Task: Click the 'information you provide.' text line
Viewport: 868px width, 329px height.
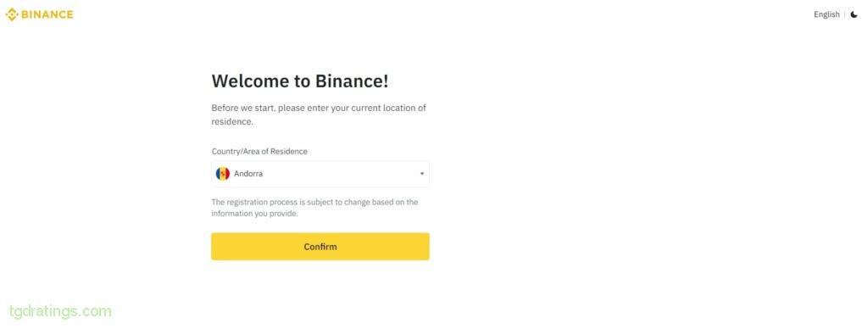Action: pos(254,214)
